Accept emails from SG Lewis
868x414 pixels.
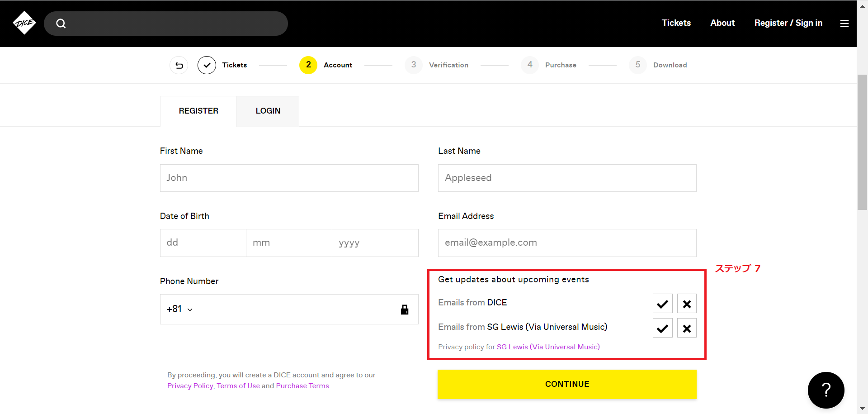click(662, 328)
